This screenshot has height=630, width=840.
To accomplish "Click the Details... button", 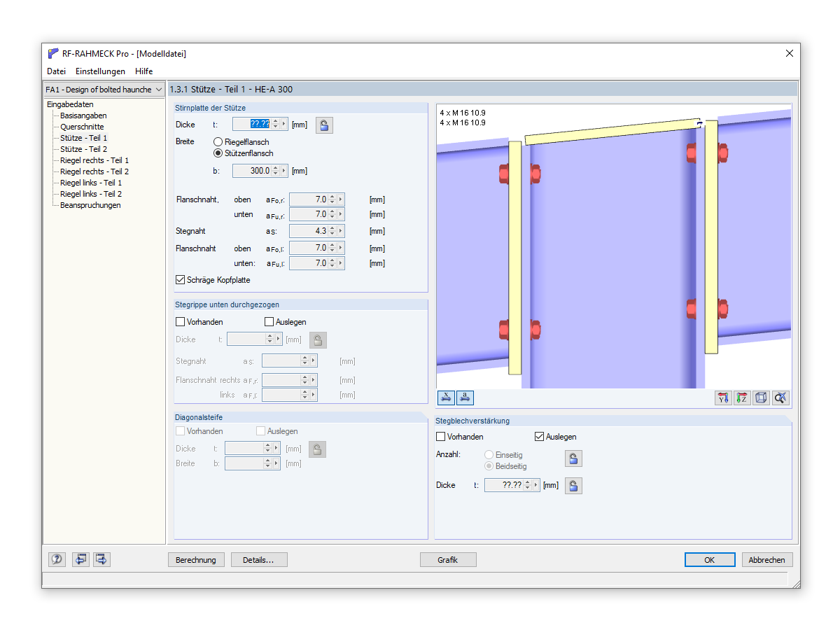I will pos(259,560).
